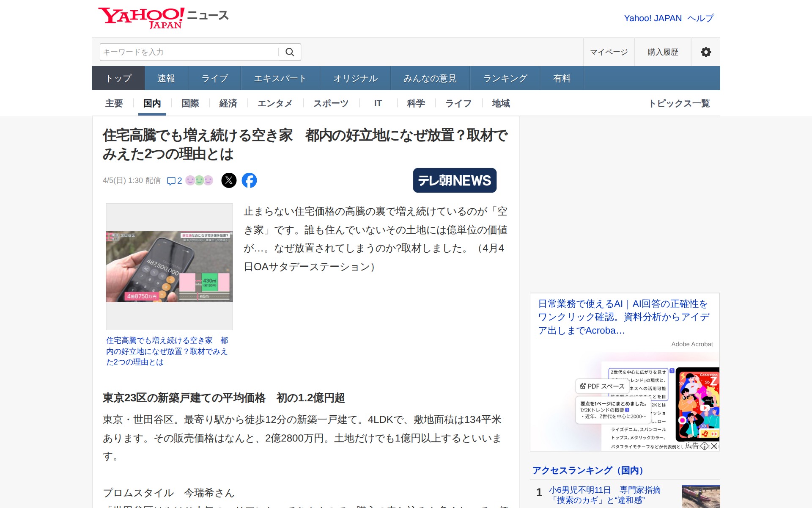Image resolution: width=812 pixels, height=508 pixels.
Task: Open settings gear icon
Action: 705,52
